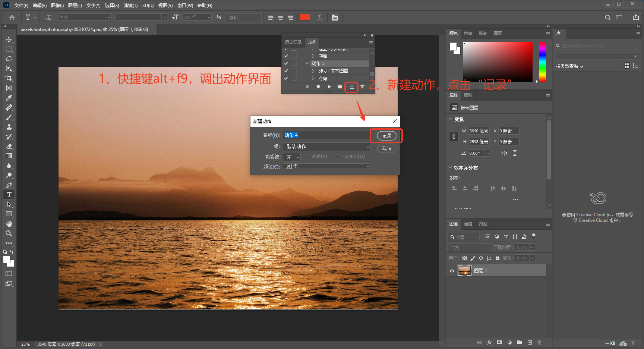Toggle the Control(O) checkbox in 新建动作 dialog
Viewport: 644px width, 349px height.
338,157
